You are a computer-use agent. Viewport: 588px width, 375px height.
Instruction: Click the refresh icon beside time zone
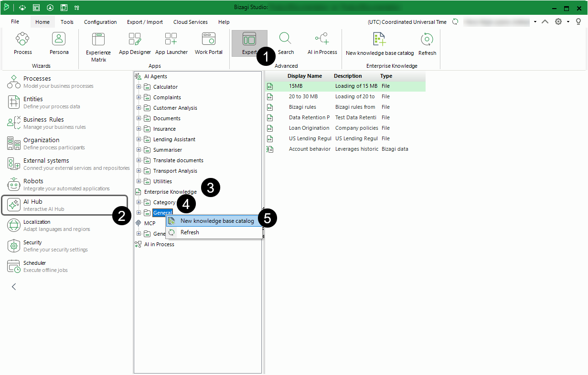(x=455, y=22)
